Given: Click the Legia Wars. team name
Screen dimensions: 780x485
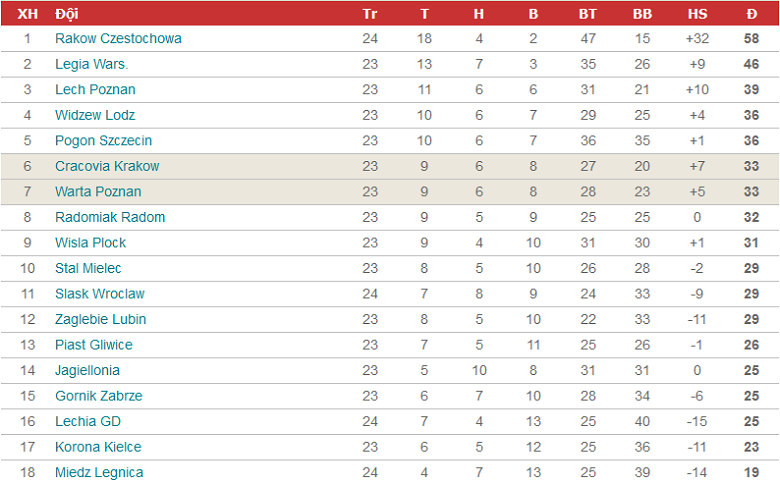Looking at the screenshot, I should (92, 64).
